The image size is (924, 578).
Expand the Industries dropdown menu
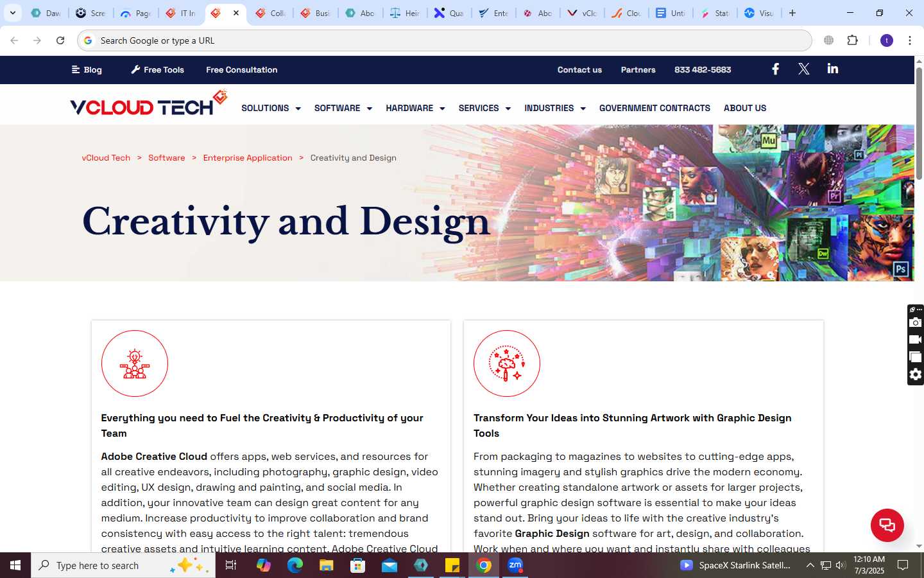[x=555, y=108]
